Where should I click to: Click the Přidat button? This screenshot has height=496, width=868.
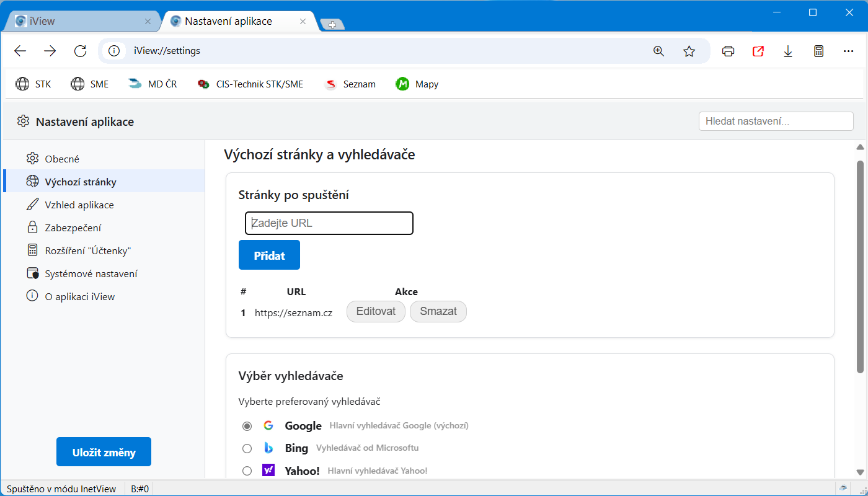[x=269, y=255]
